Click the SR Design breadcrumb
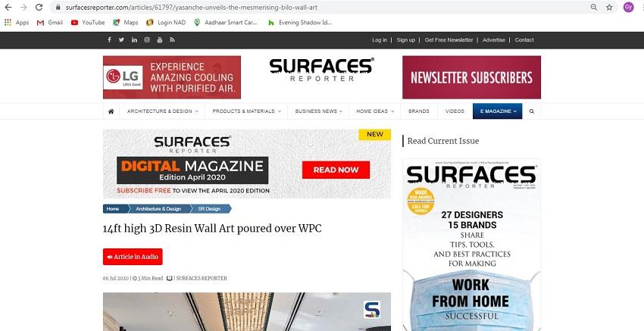 [210, 208]
